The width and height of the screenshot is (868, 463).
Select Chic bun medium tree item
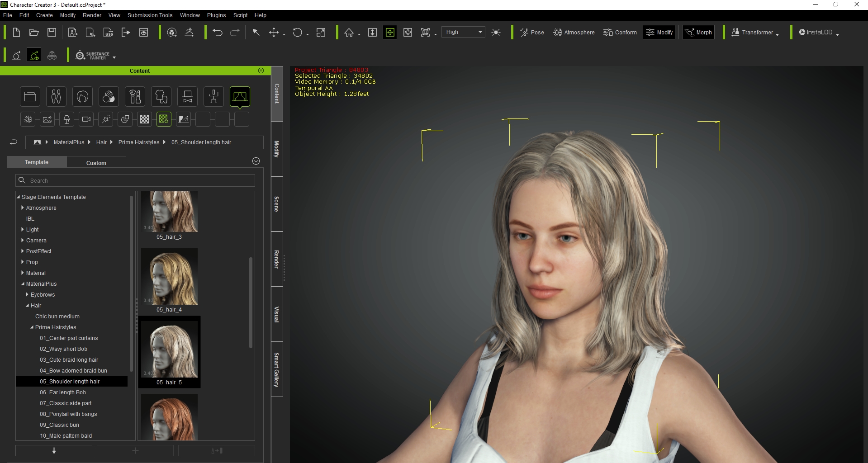tap(57, 316)
